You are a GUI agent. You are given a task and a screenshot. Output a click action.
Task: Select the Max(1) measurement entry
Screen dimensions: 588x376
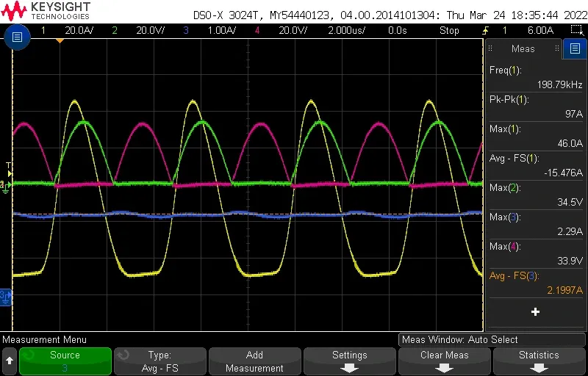[536, 136]
